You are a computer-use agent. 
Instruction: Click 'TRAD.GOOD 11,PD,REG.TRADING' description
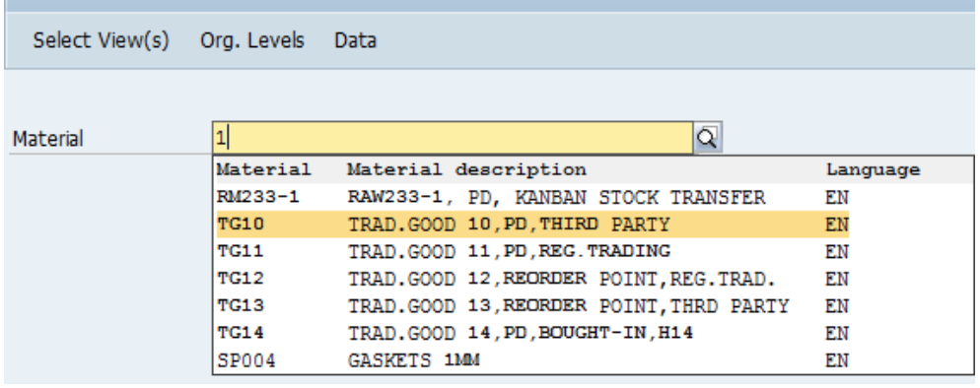tap(509, 251)
